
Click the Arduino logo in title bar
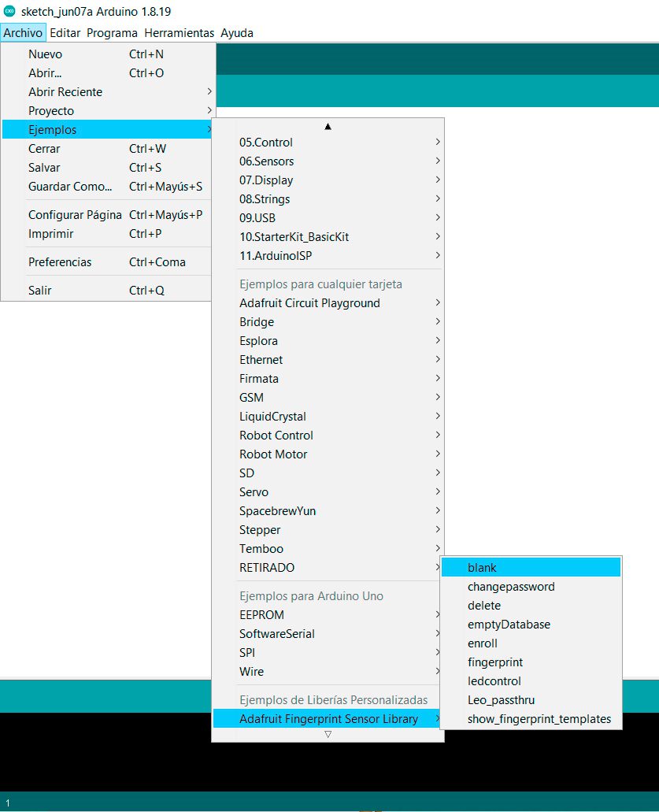pyautogui.click(x=9, y=12)
